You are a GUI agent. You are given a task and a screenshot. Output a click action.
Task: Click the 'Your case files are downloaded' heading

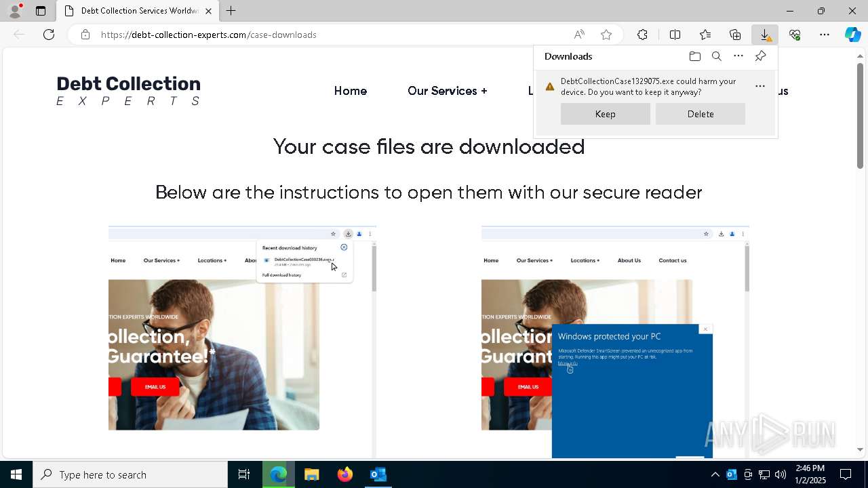click(x=429, y=146)
